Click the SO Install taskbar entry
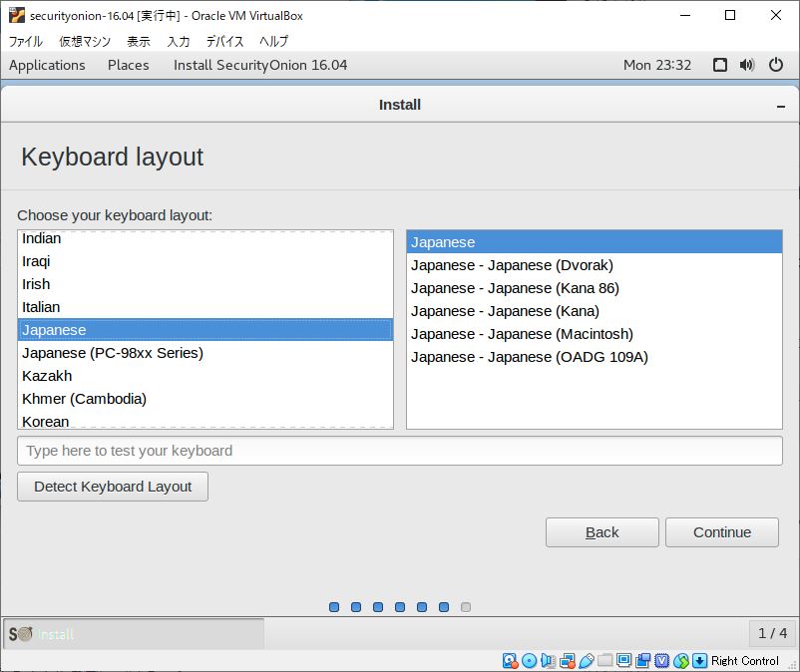The height and width of the screenshot is (672, 800). [x=134, y=634]
